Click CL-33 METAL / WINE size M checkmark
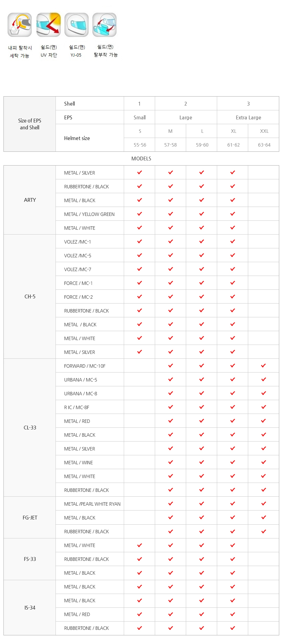The image size is (282, 644). [x=171, y=462]
